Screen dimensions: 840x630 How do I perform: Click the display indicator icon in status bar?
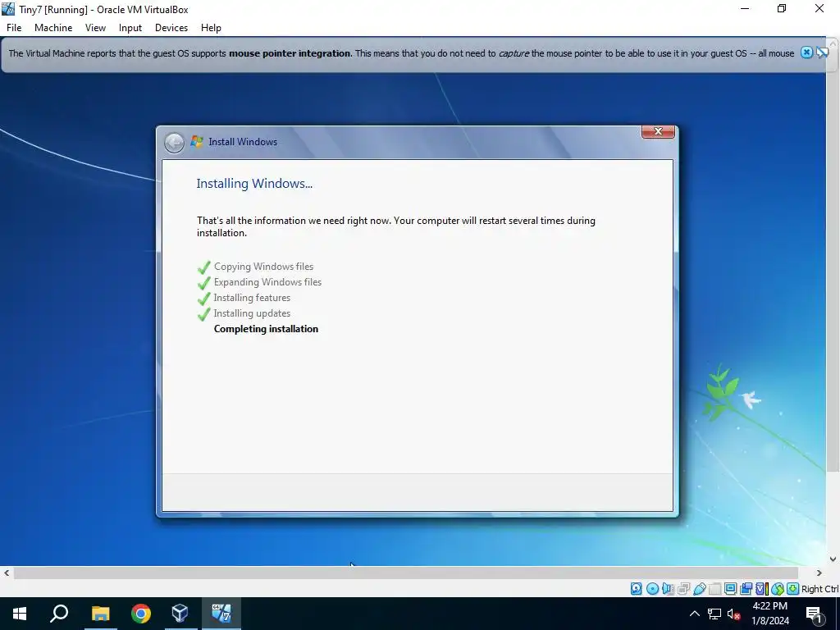[730, 589]
